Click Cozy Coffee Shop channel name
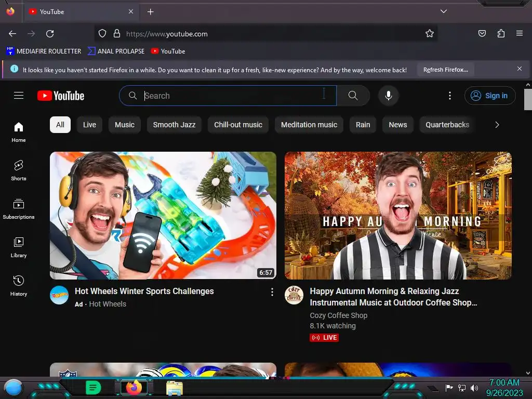The image size is (532, 399). click(338, 315)
